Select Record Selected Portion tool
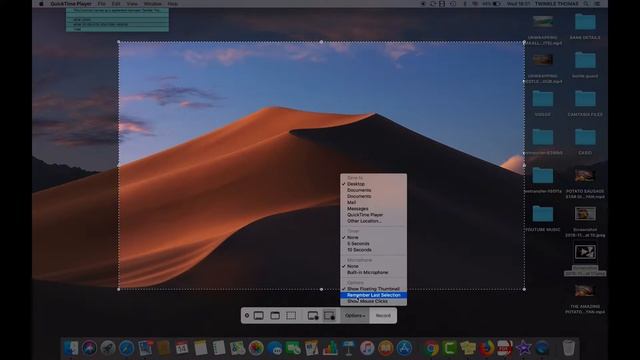Screen dimensions: 640x360 pyautogui.click(x=329, y=316)
